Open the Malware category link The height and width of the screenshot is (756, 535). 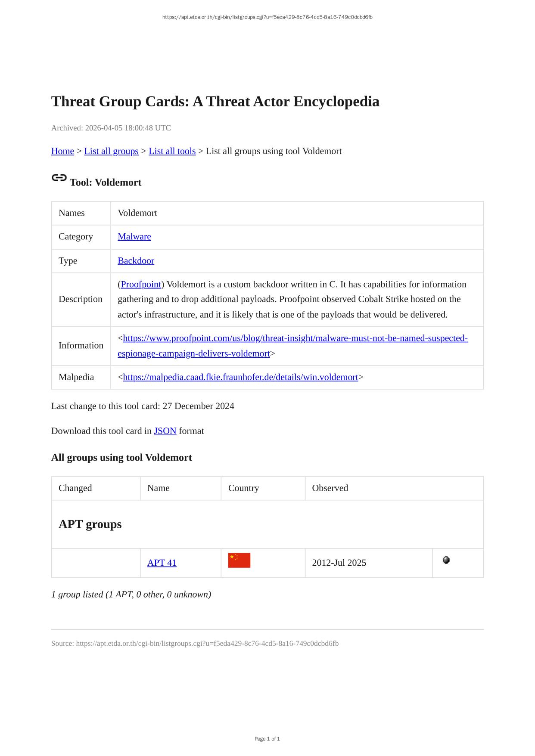[134, 237]
